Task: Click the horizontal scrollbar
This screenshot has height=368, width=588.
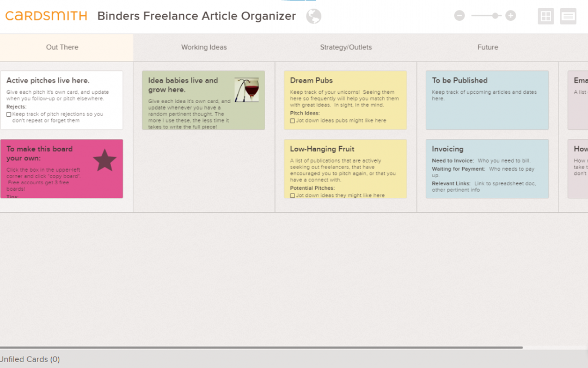Action: coord(261,348)
